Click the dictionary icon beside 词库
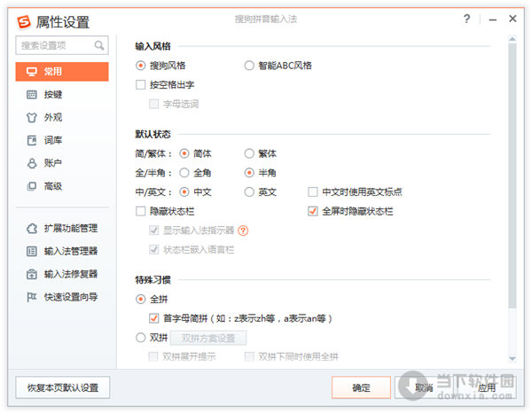Screen dimensions: 532x414 click(32, 140)
